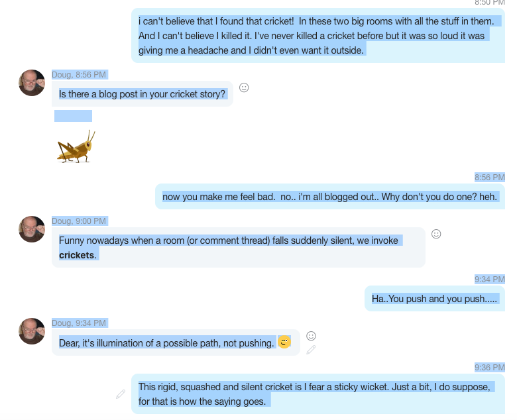Open Doug's avatar beside the 8:56 PM message

point(32,83)
